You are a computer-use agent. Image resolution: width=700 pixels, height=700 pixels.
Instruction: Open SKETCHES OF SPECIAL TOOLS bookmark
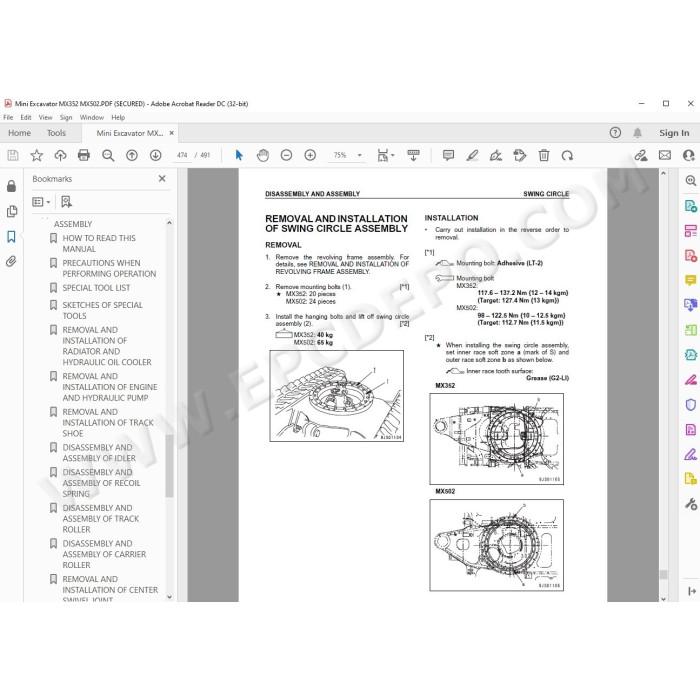tap(102, 310)
